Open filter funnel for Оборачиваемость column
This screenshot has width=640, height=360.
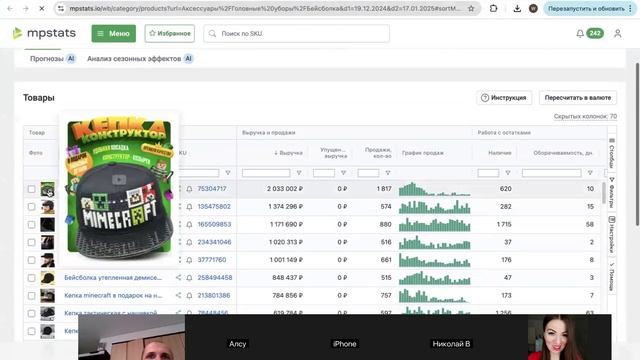click(x=590, y=173)
